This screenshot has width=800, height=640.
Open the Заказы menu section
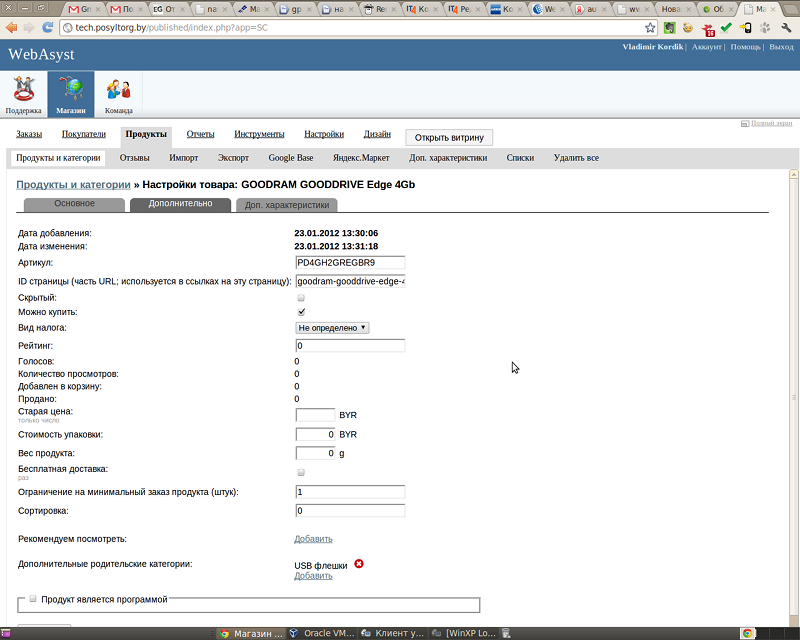[29, 134]
